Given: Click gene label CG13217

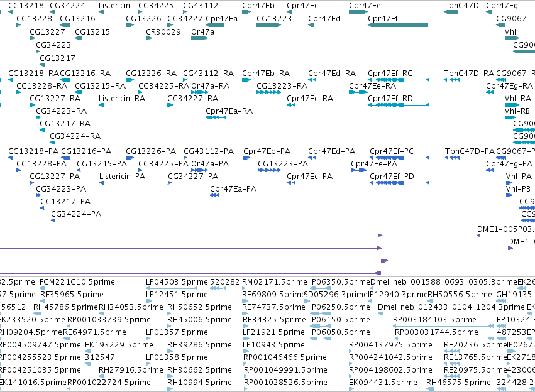Looking at the screenshot, I should (x=57, y=58).
